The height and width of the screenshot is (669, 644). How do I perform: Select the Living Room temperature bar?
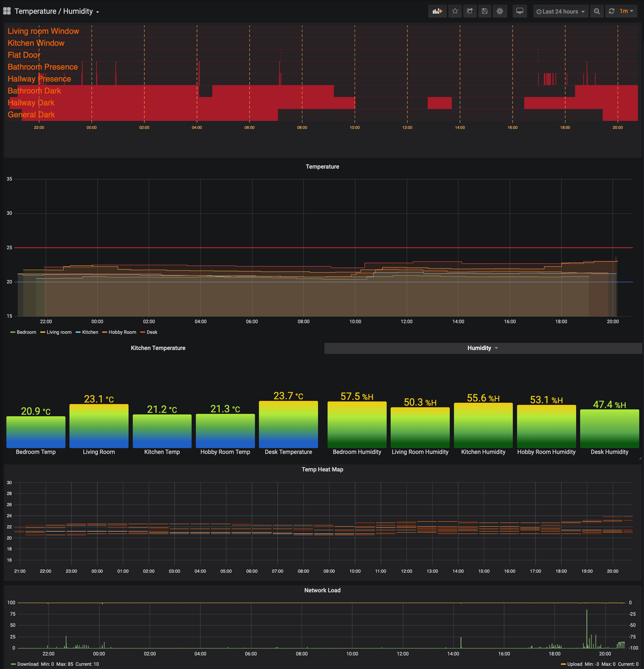coord(99,426)
